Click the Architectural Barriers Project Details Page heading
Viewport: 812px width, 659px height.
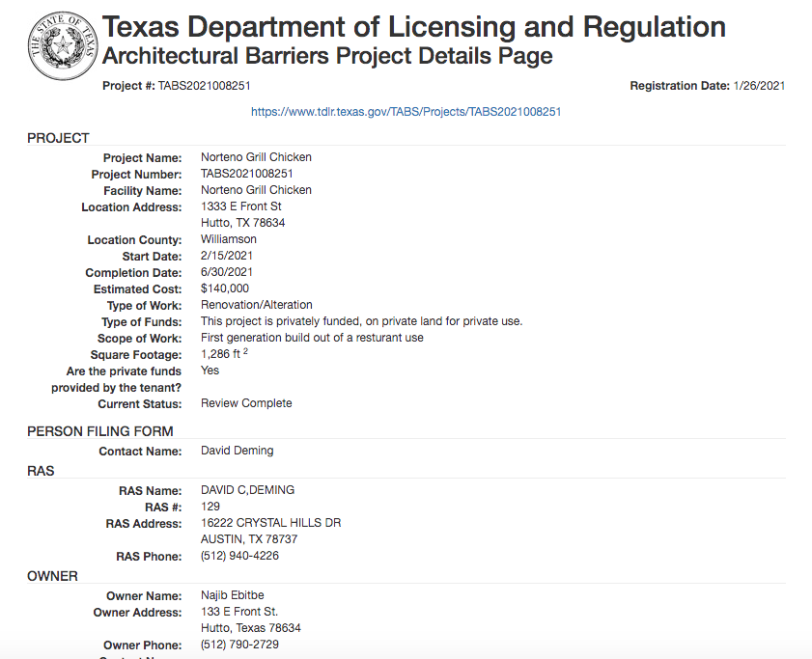click(327, 56)
